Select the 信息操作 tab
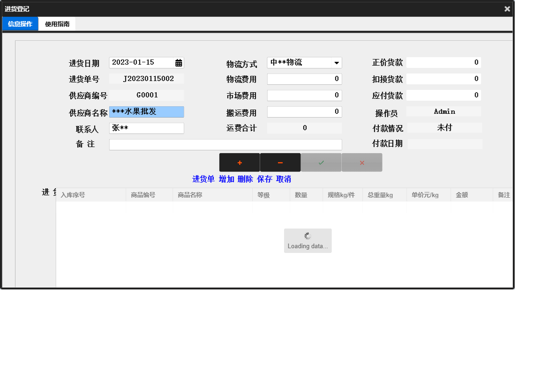Image resolution: width=555 pixels, height=392 pixels. point(20,23)
